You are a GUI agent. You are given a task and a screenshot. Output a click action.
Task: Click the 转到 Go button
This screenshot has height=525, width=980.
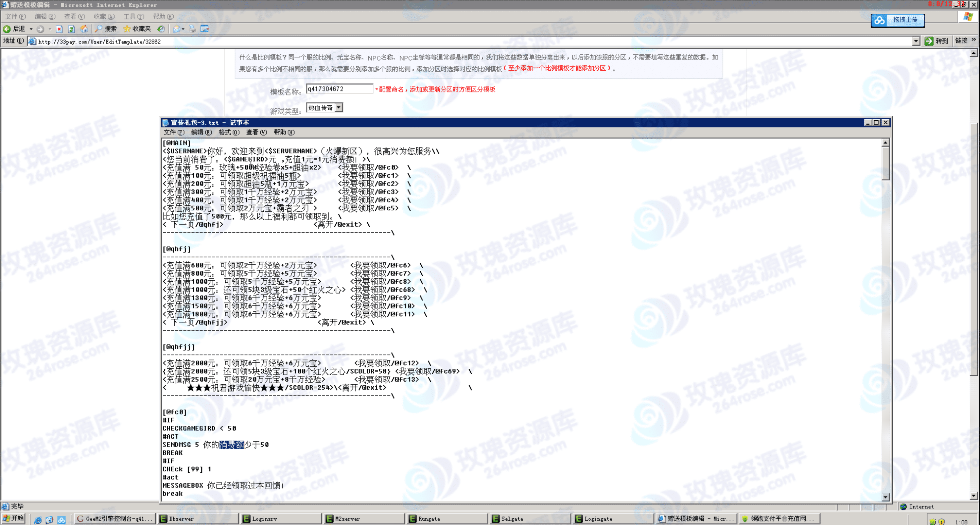point(936,41)
